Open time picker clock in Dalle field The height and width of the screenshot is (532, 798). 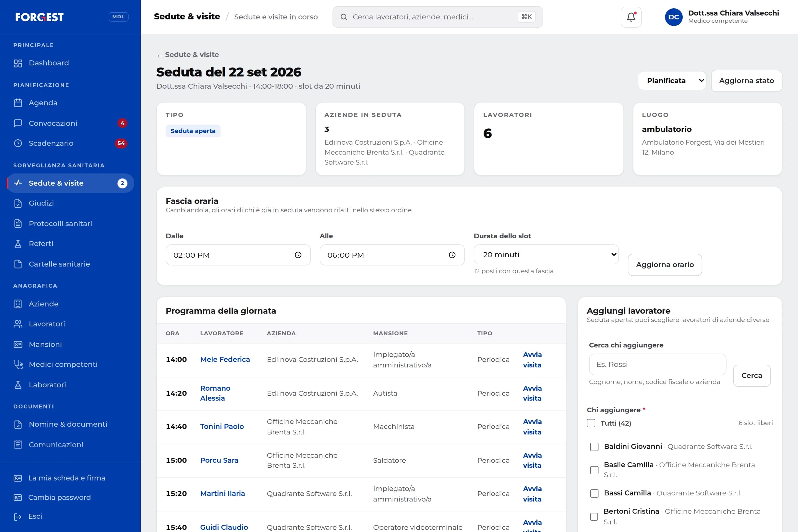[x=298, y=255]
